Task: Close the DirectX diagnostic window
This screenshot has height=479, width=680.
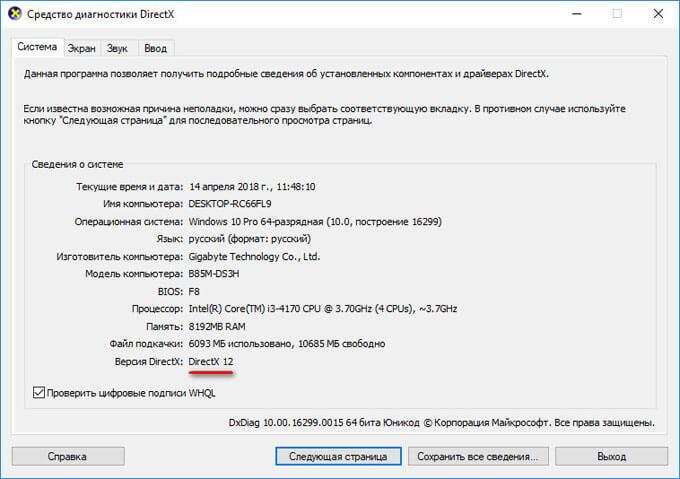Action: point(658,14)
